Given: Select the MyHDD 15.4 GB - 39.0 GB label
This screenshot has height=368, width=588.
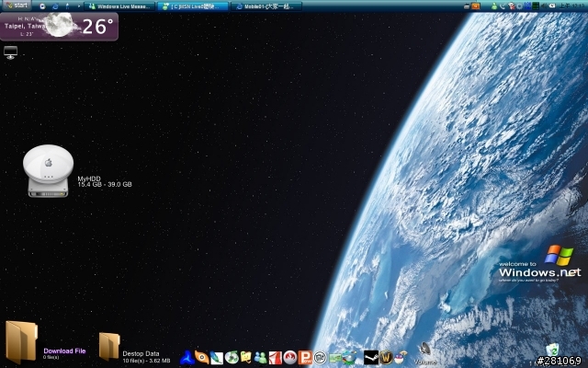Looking at the screenshot, I should 104,182.
